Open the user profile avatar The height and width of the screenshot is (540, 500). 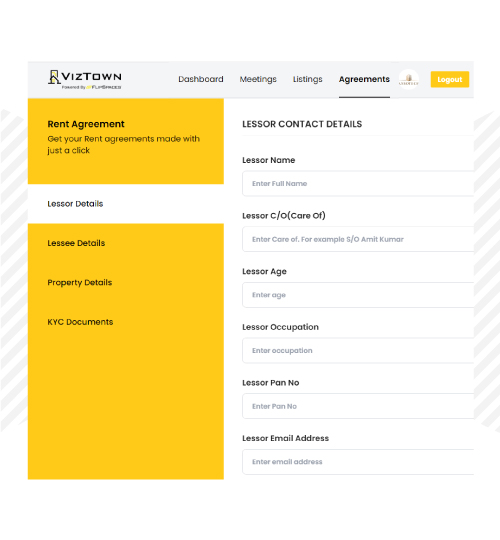click(x=409, y=79)
